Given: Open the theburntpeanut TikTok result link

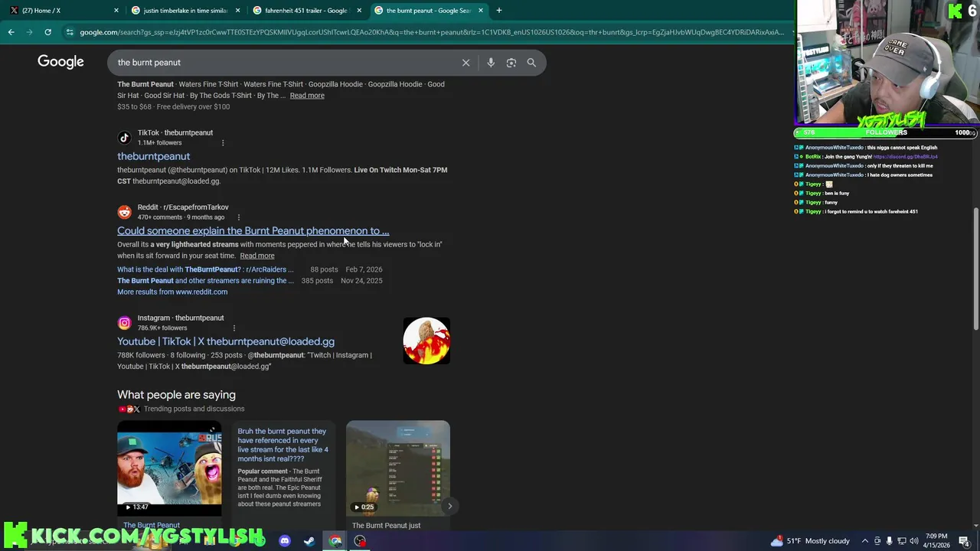Looking at the screenshot, I should (x=153, y=156).
